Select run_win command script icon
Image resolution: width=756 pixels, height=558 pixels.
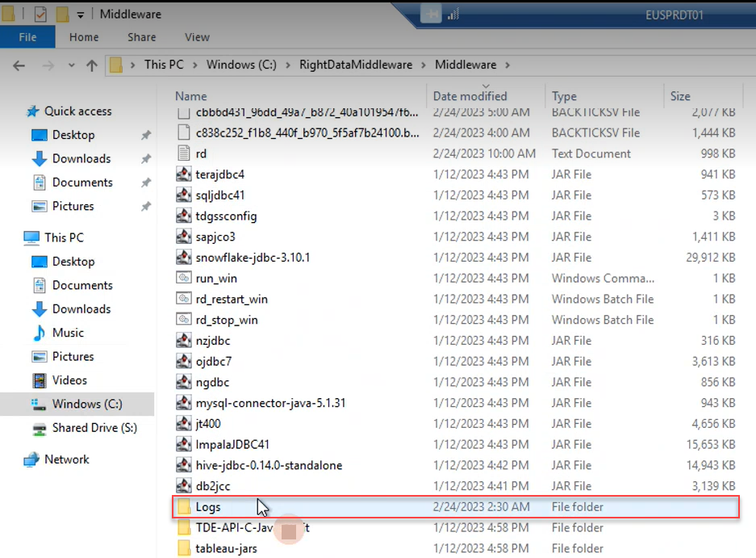tap(184, 278)
